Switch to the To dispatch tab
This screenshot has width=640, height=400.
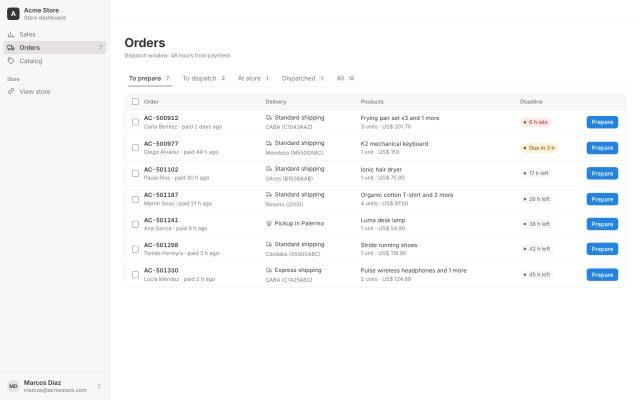tap(204, 78)
